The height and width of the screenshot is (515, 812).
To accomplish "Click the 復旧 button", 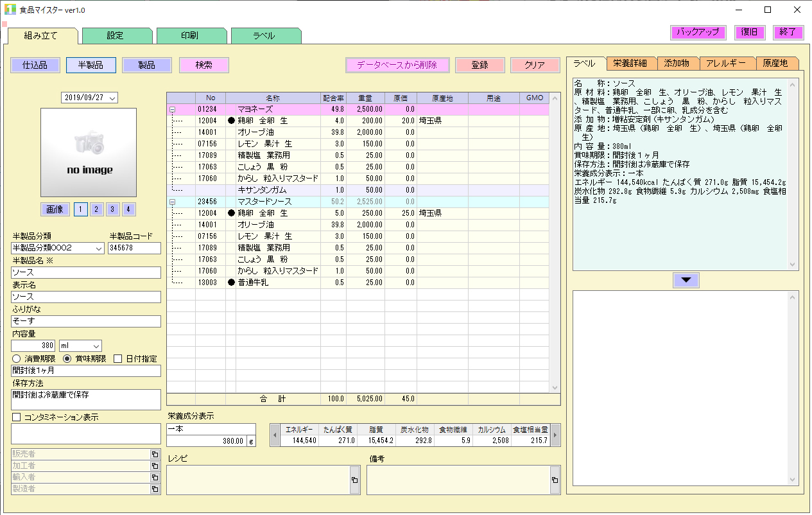I will [x=750, y=32].
